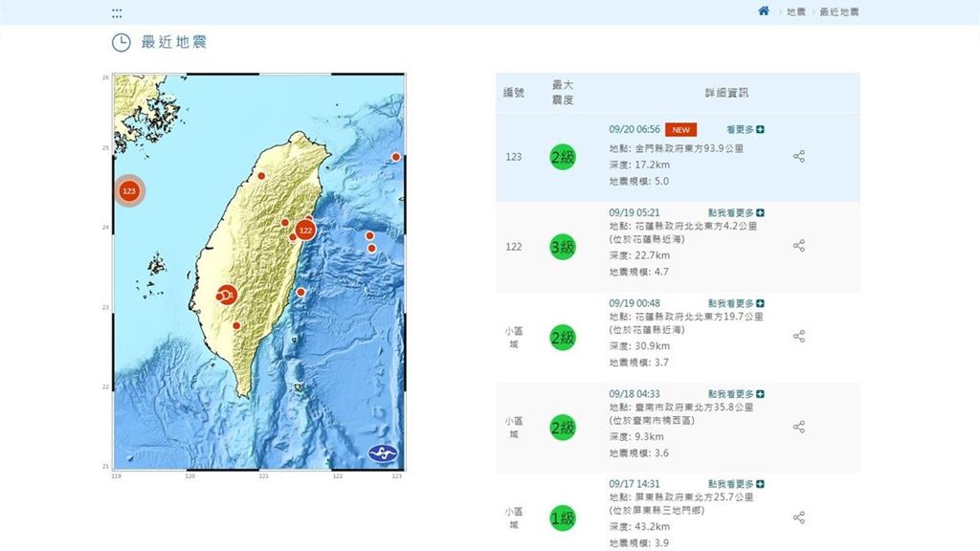Open the 最近地震 breadcrumb link

click(841, 12)
